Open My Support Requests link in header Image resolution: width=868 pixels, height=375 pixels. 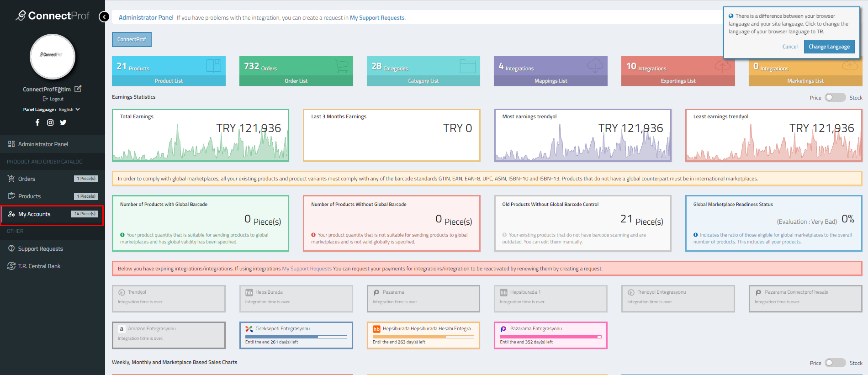pos(377,18)
